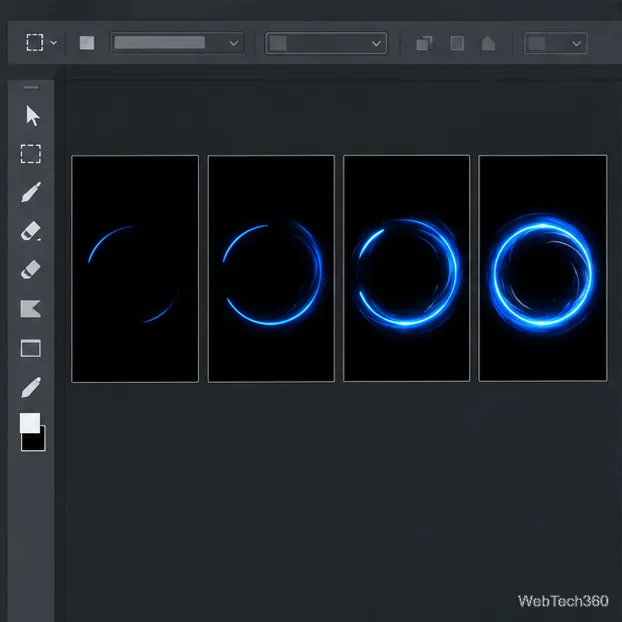Select the Rectangular Marquee tool in sidebar
Image resolution: width=622 pixels, height=622 pixels.
tap(31, 154)
